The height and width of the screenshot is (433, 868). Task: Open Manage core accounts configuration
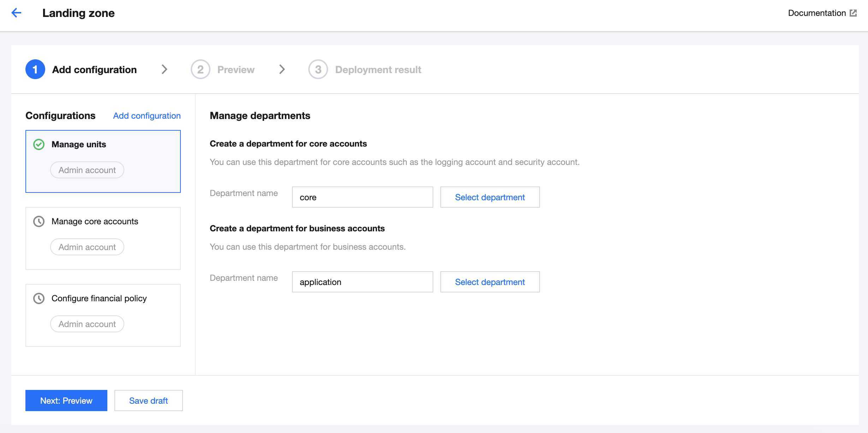(x=103, y=238)
